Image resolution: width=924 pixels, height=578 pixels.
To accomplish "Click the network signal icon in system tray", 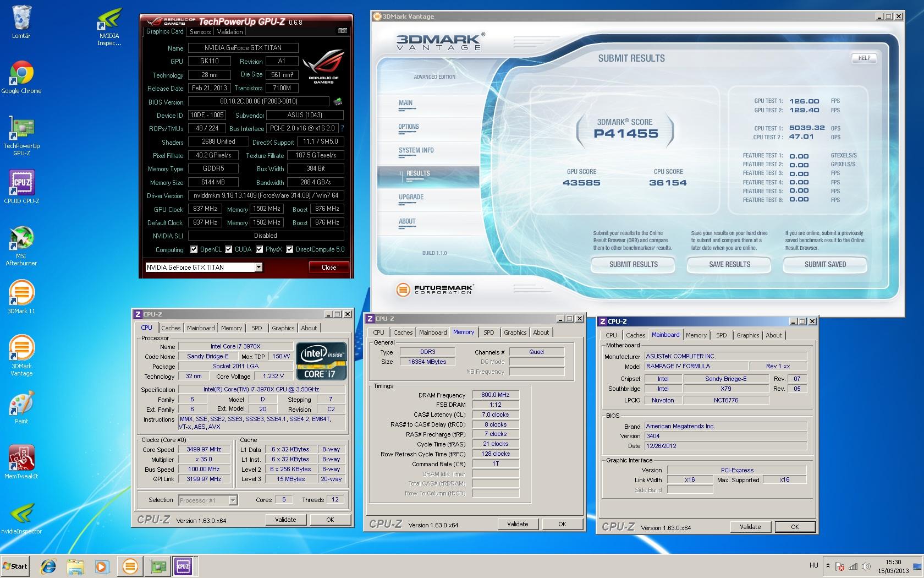I will pos(853,566).
